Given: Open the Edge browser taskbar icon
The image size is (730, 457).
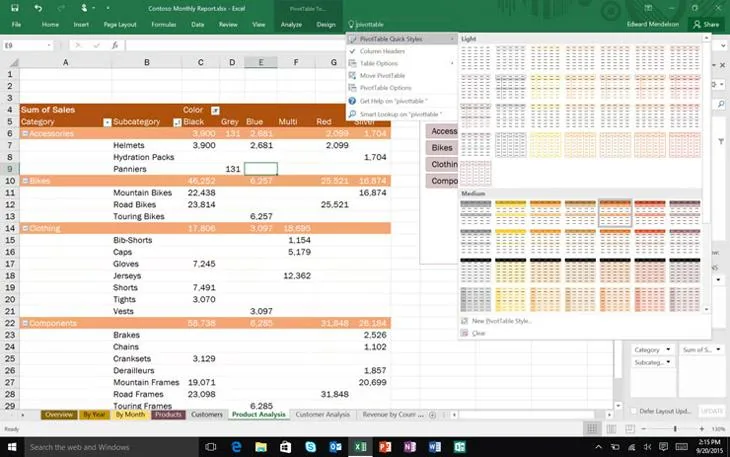Looking at the screenshot, I should coord(236,447).
